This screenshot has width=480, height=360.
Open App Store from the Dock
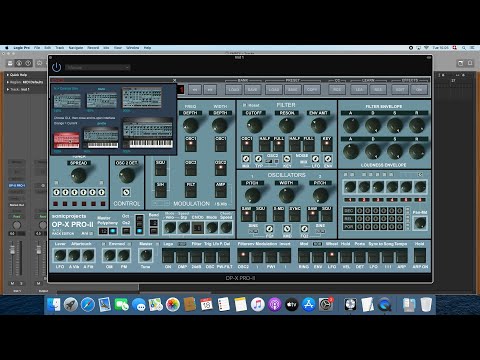309,305
